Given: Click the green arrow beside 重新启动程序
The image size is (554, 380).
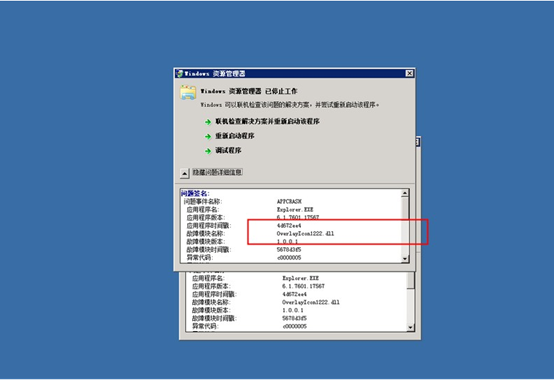Looking at the screenshot, I should [x=208, y=136].
